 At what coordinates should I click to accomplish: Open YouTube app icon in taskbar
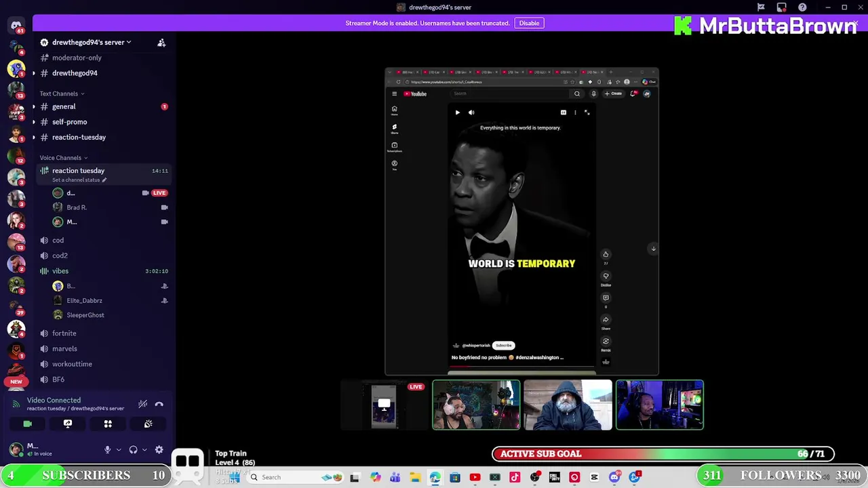(475, 477)
